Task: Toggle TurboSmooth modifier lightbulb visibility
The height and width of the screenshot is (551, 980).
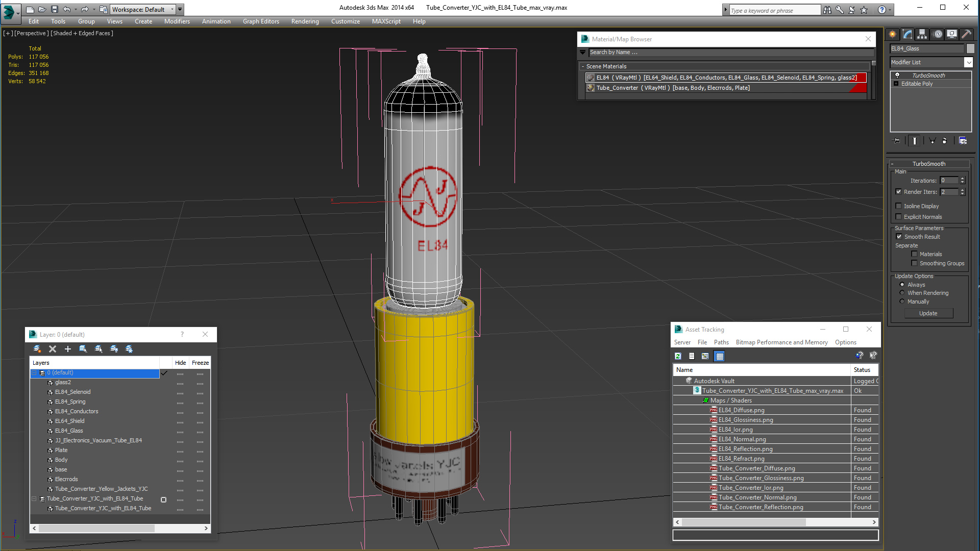Action: click(897, 76)
